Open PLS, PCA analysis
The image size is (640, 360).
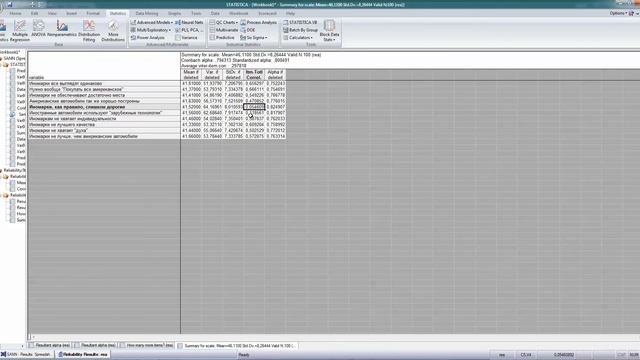pos(188,30)
